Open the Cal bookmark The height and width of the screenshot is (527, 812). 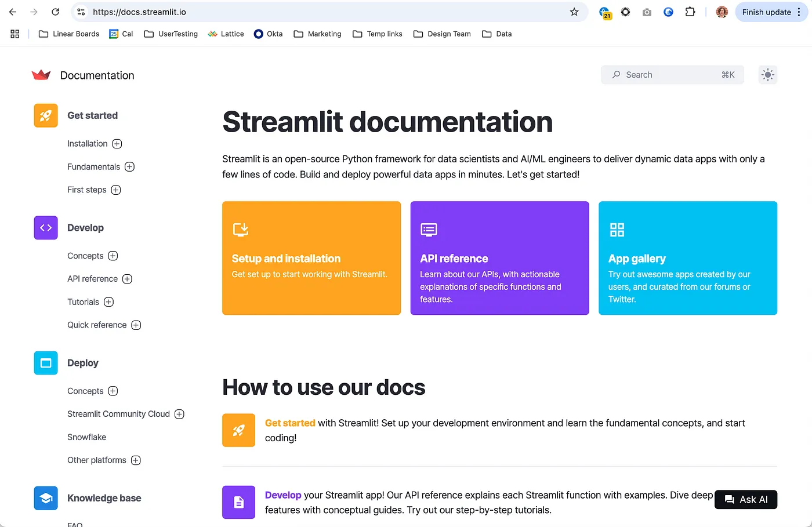click(121, 34)
